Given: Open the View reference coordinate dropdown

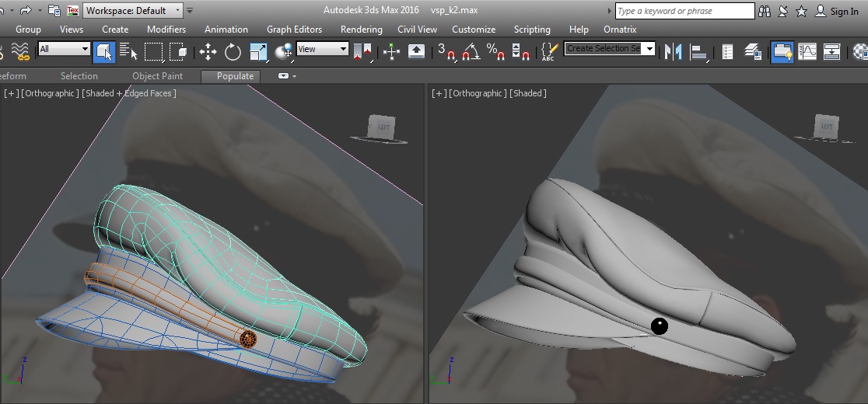Looking at the screenshot, I should click(321, 49).
